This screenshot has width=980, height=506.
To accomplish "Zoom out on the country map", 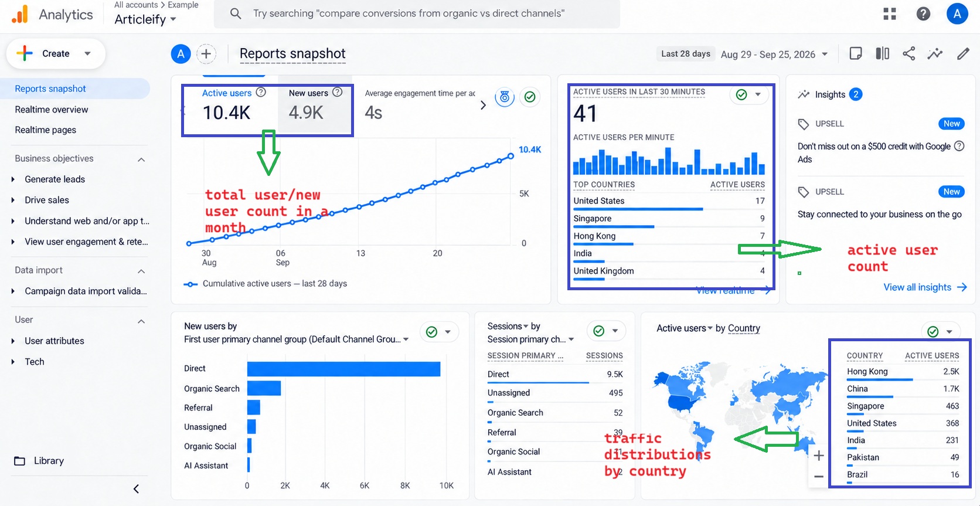I will [819, 477].
